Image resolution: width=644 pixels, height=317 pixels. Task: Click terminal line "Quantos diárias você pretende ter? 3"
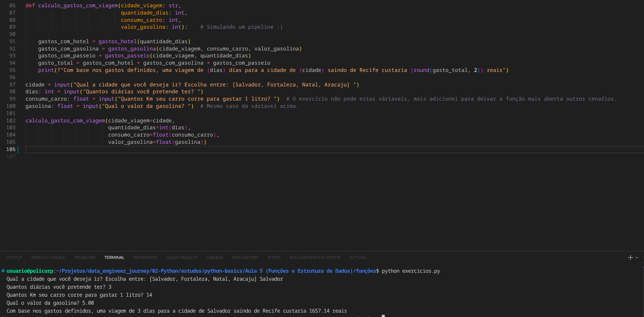click(59, 287)
